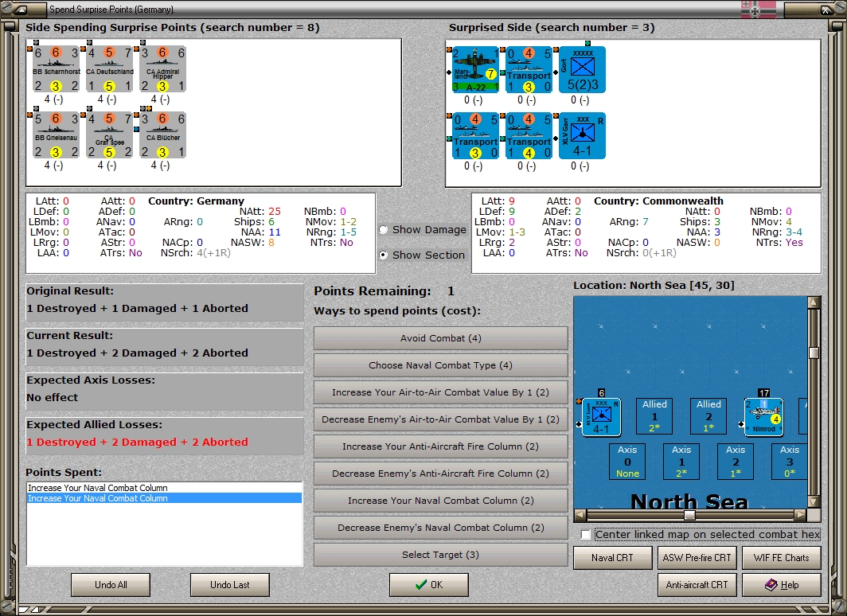Image resolution: width=847 pixels, height=616 pixels.
Task: Open the ASW Pre-fire CRT chart
Action: pos(697,558)
